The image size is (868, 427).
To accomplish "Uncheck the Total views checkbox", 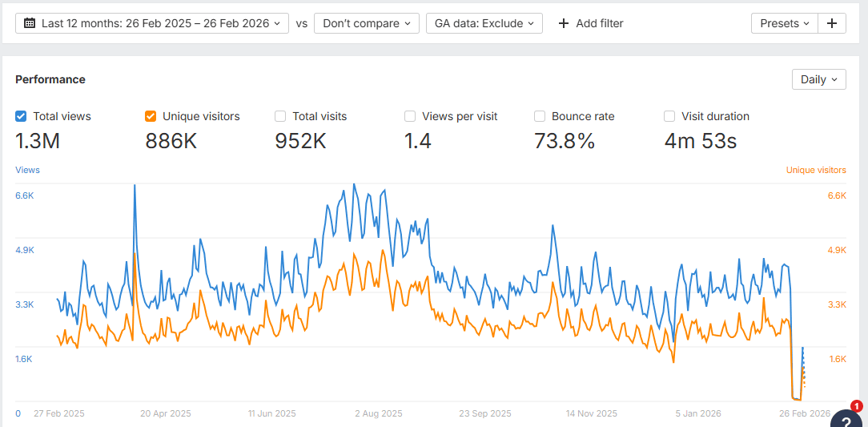I will [x=22, y=116].
